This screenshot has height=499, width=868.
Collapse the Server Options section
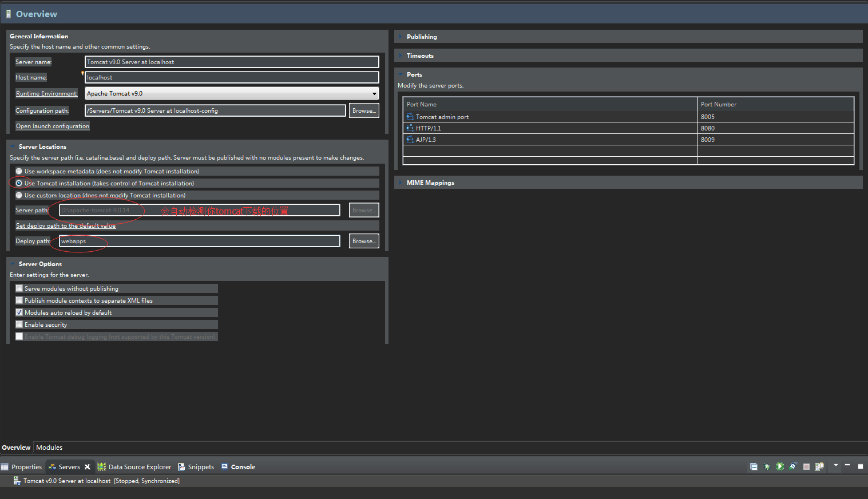[x=13, y=264]
